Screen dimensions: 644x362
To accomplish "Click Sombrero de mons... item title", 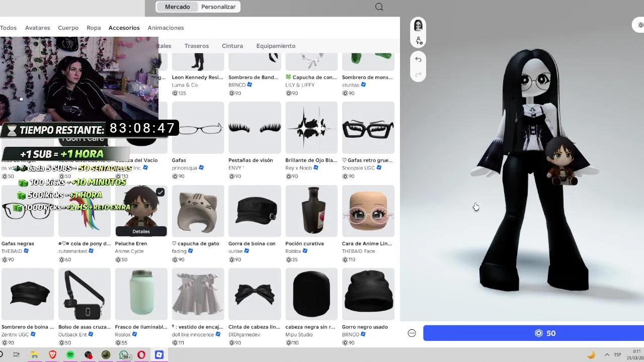I will [367, 77].
